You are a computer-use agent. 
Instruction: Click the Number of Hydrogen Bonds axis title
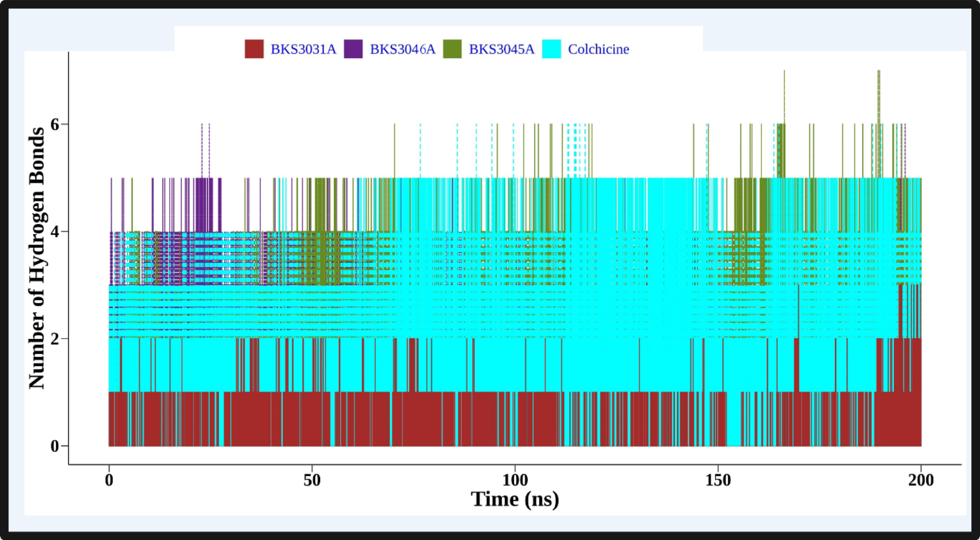point(37,258)
